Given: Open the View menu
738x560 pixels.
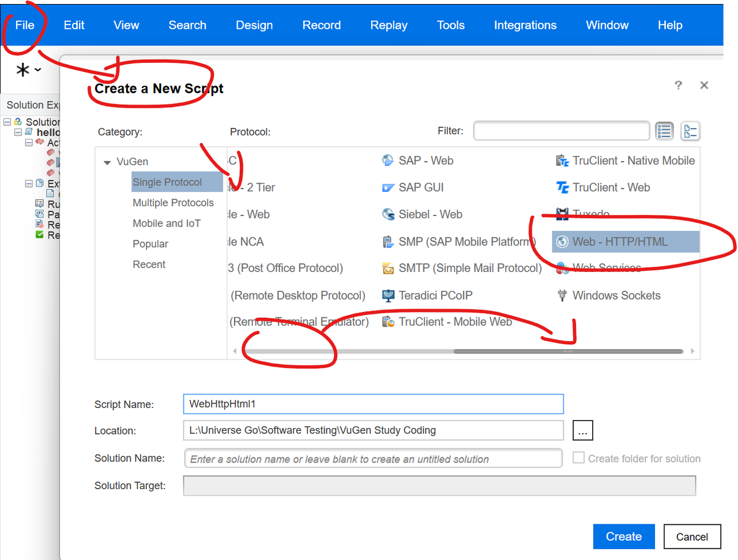Looking at the screenshot, I should 126,25.
